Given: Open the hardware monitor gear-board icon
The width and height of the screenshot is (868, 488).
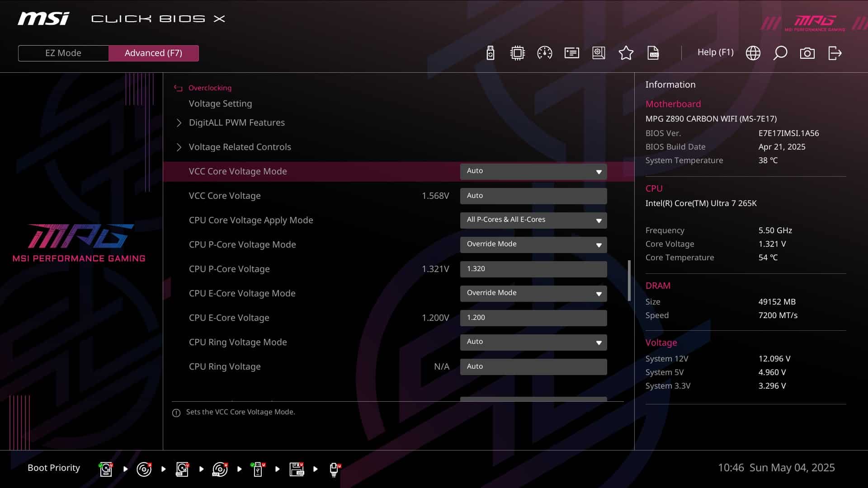Looking at the screenshot, I should point(599,53).
